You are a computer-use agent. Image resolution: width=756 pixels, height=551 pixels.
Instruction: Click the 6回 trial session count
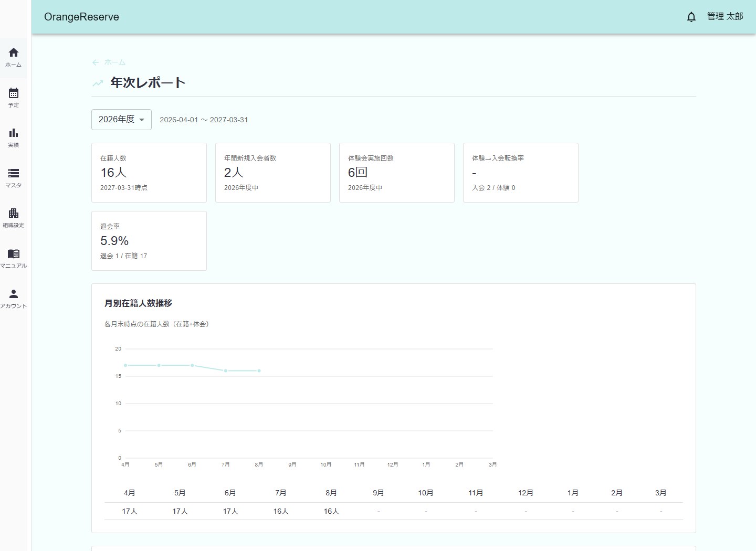(x=358, y=173)
